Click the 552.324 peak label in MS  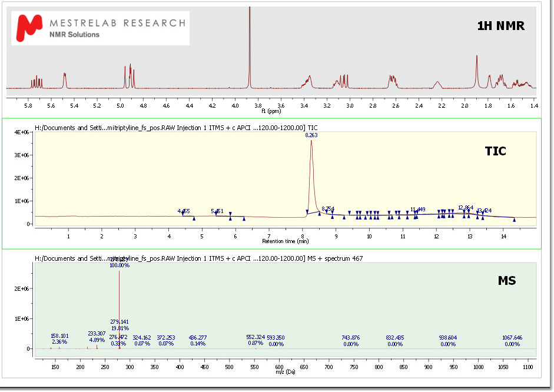click(255, 337)
